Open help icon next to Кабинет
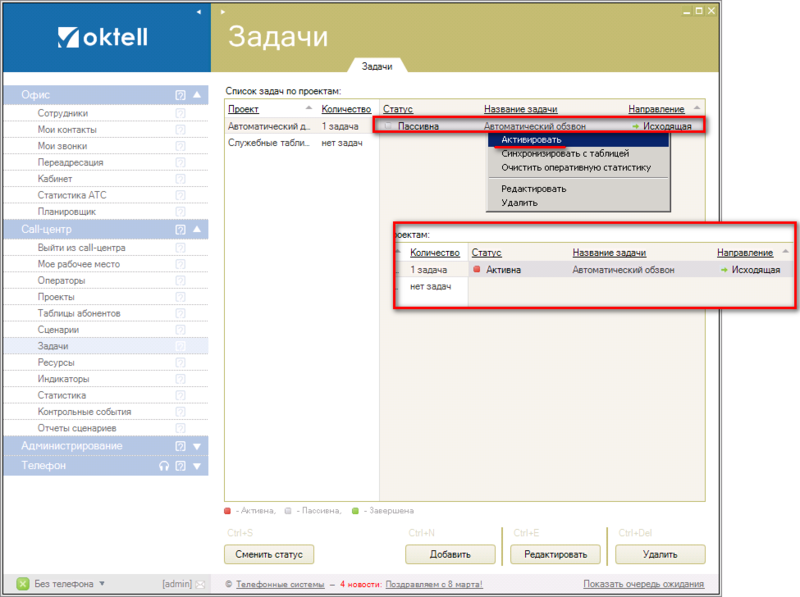Screen dimensions: 800x597 (181, 179)
